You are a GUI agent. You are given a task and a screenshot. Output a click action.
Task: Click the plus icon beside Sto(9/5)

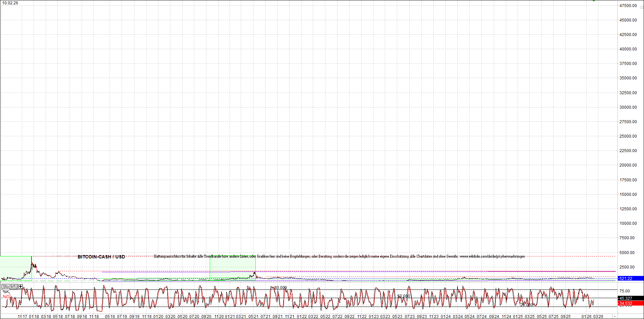[21, 287]
